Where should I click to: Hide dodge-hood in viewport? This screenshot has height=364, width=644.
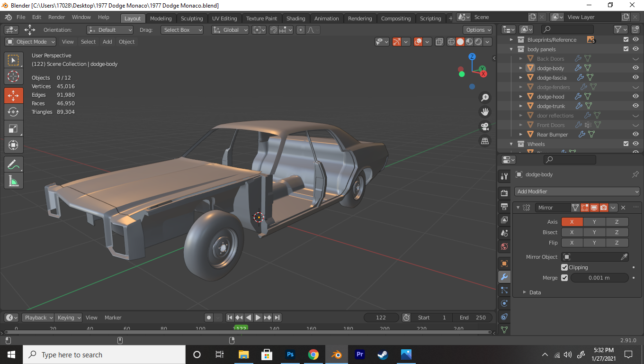point(635,97)
